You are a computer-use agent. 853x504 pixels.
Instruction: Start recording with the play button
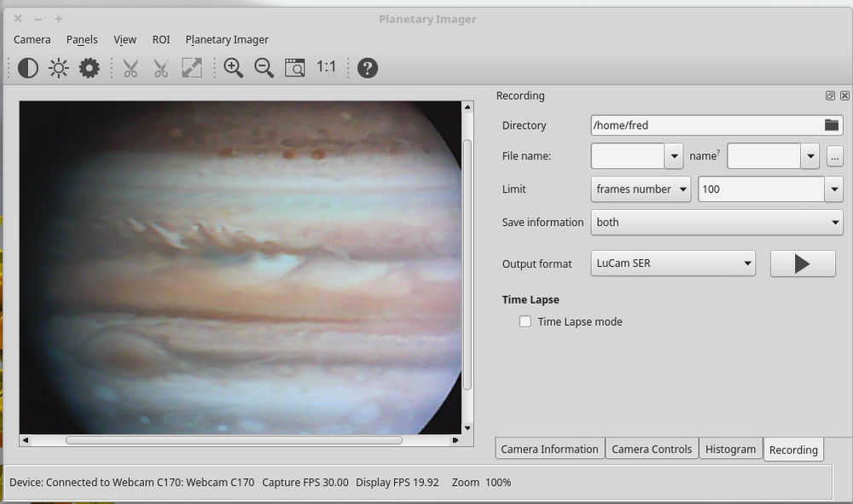tap(802, 264)
